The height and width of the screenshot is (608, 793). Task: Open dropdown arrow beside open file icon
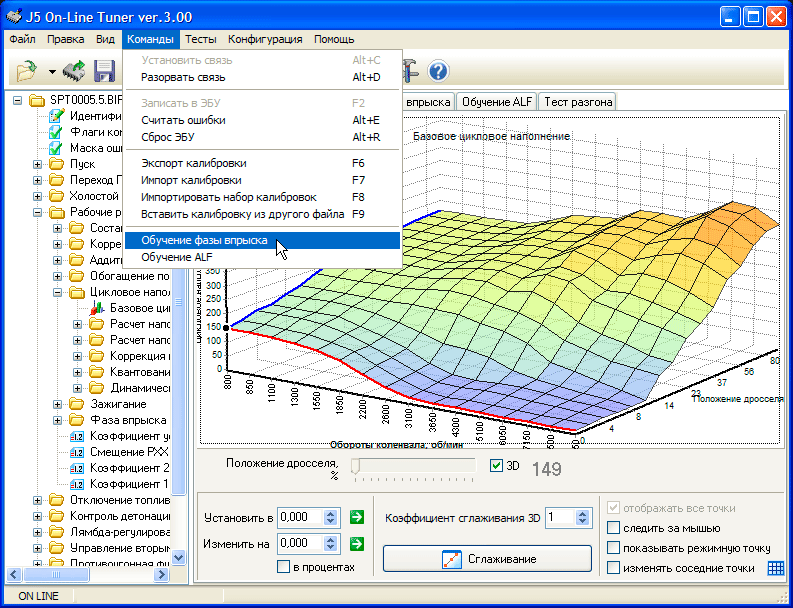coord(51,72)
